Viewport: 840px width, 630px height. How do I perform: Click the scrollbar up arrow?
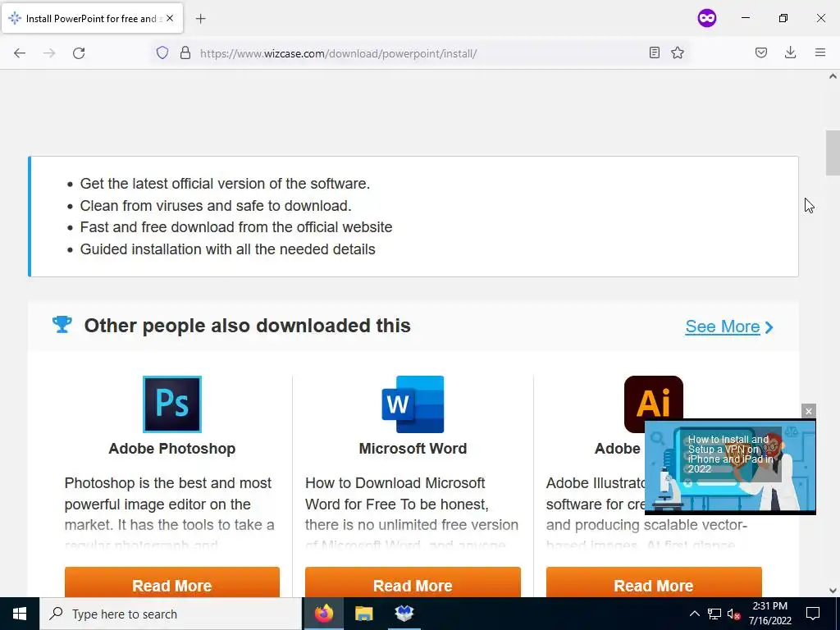pos(833,76)
